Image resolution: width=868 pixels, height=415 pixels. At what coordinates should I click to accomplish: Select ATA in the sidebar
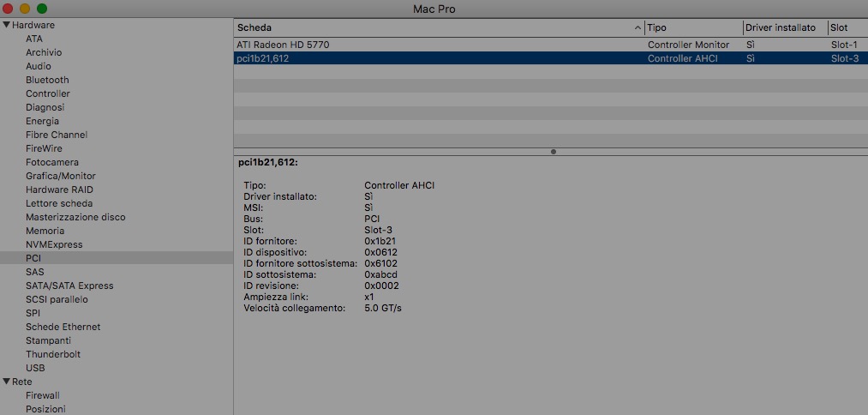click(x=33, y=39)
